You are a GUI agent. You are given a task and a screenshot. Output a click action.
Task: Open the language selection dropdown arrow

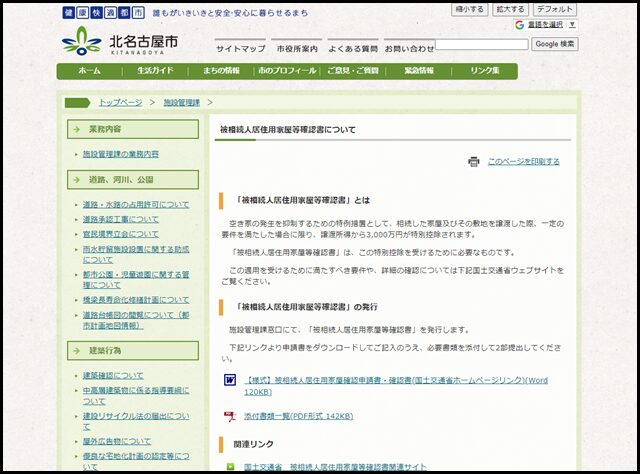pyautogui.click(x=572, y=24)
